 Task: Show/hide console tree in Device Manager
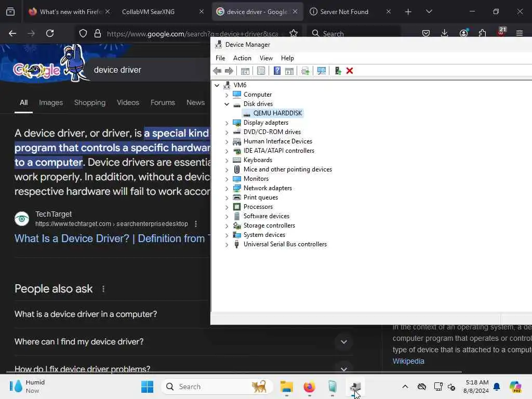tap(245, 71)
